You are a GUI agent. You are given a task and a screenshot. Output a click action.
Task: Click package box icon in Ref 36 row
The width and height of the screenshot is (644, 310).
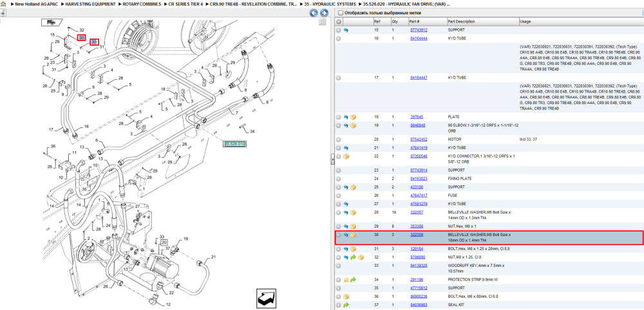[346, 296]
